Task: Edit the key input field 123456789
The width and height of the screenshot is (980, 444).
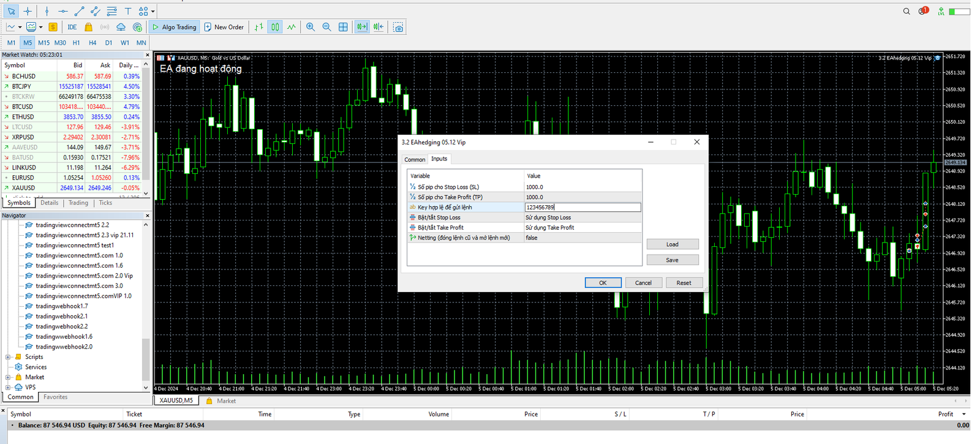Action: [x=582, y=207]
